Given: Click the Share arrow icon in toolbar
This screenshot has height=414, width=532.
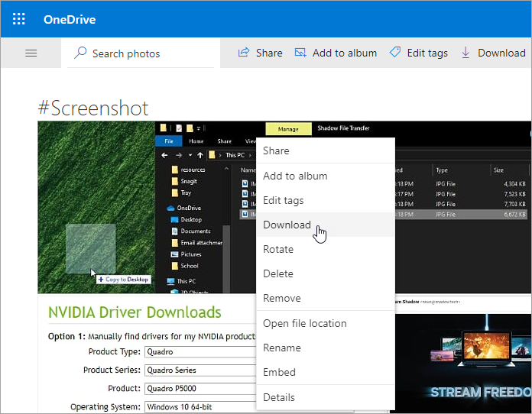Looking at the screenshot, I should click(x=244, y=53).
